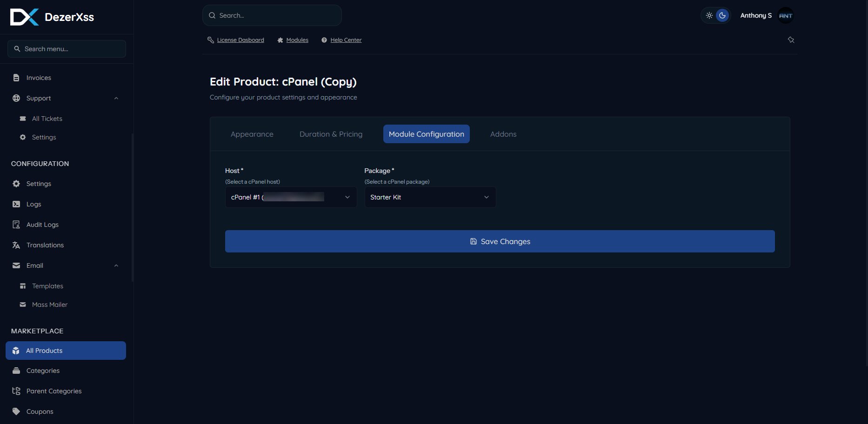This screenshot has width=868, height=424.
Task: Open the License Dashboard link
Action: (240, 40)
